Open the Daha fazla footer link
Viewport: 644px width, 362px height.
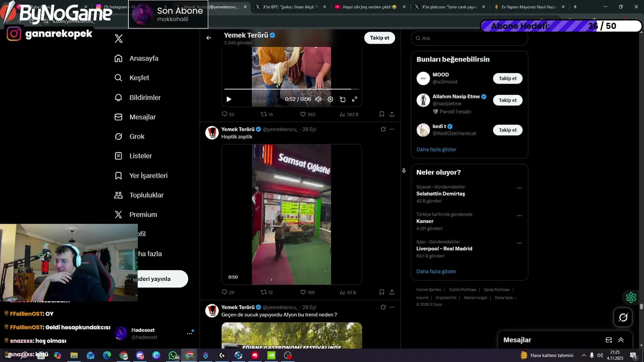click(505, 298)
